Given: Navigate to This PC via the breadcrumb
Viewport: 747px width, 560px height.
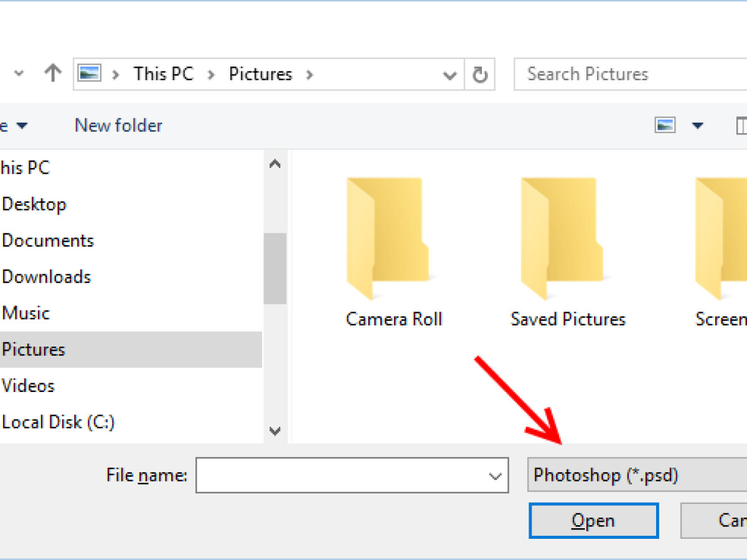Looking at the screenshot, I should [x=163, y=73].
